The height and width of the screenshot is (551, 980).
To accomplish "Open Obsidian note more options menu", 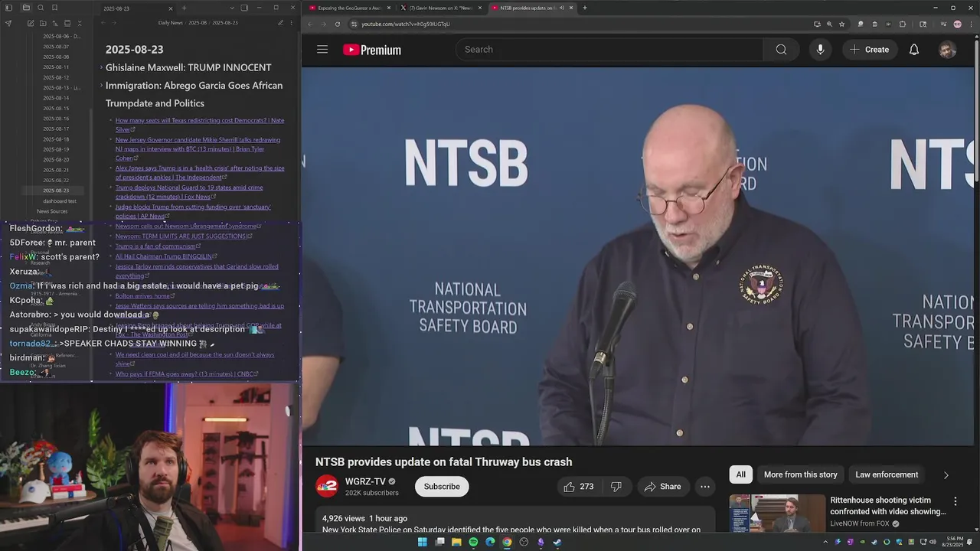I will point(292,23).
